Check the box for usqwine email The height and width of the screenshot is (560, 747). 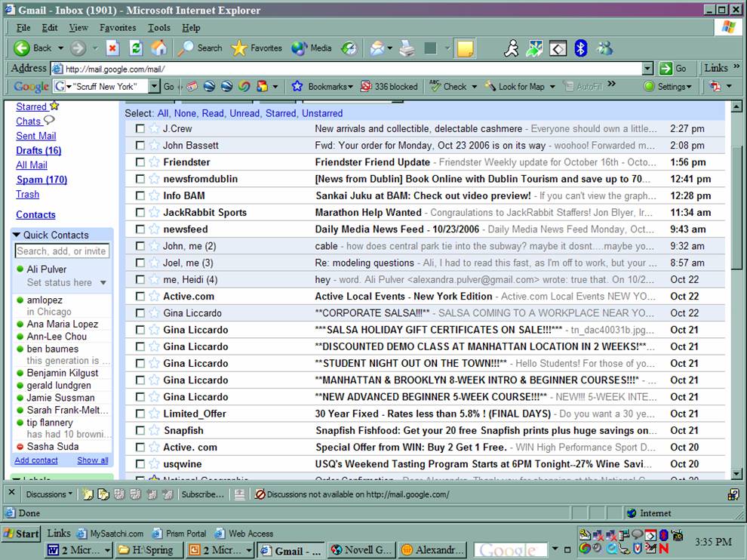[x=140, y=463]
